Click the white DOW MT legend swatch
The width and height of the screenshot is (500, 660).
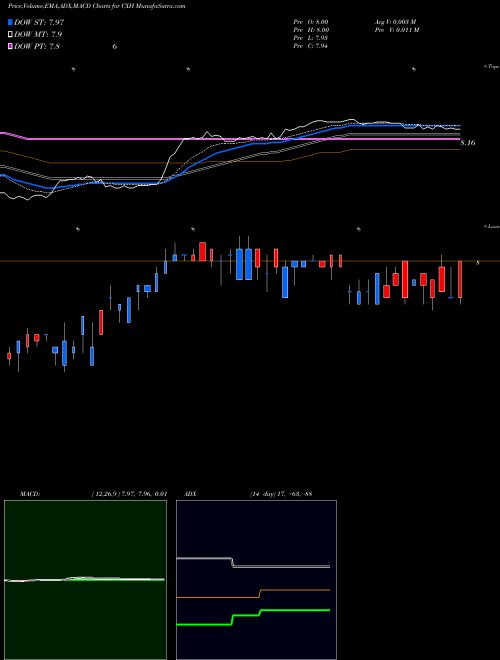click(11, 34)
